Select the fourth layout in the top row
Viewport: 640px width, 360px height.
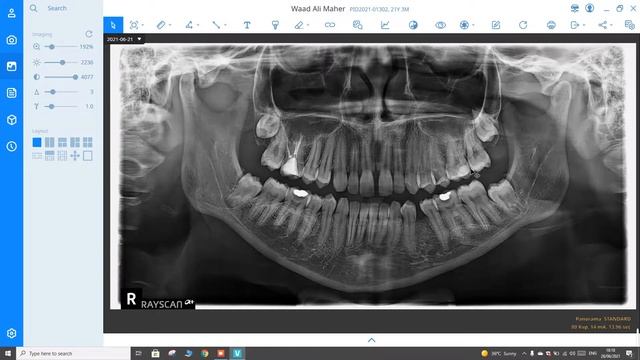[75, 142]
